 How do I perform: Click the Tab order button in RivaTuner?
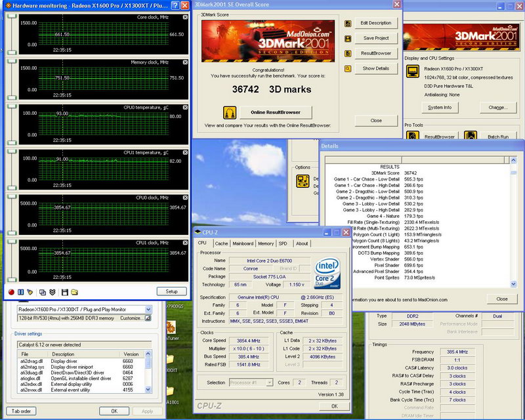pos(21,411)
